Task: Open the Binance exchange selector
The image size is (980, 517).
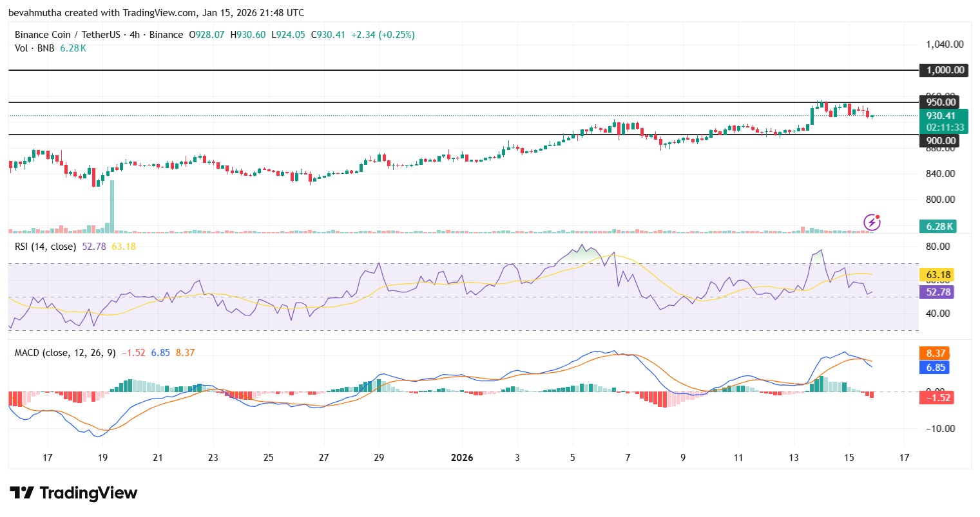Action: point(168,35)
